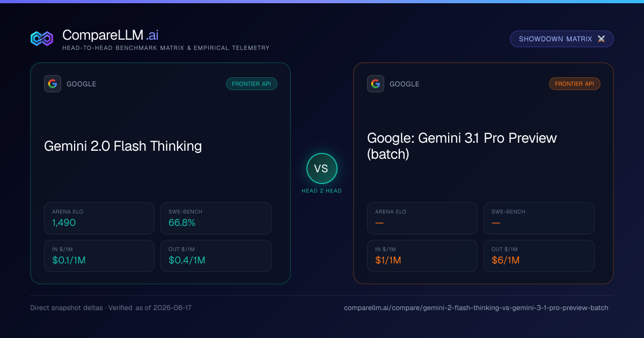This screenshot has width=644, height=338.
Task: Open the Showdown Matrix pill button
Action: pyautogui.click(x=562, y=39)
